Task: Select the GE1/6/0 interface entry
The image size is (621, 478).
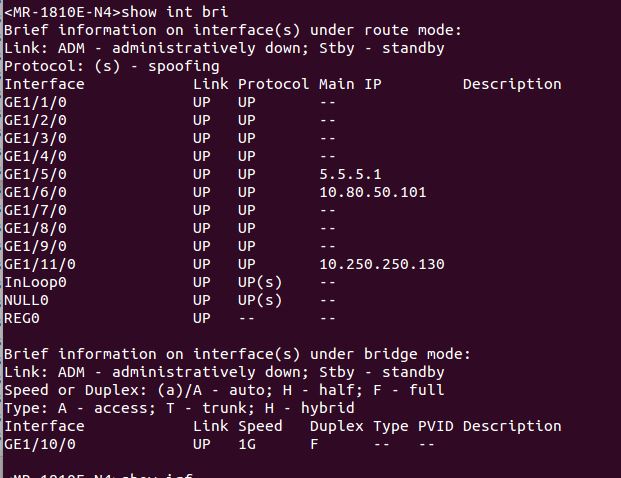Action: (36, 192)
